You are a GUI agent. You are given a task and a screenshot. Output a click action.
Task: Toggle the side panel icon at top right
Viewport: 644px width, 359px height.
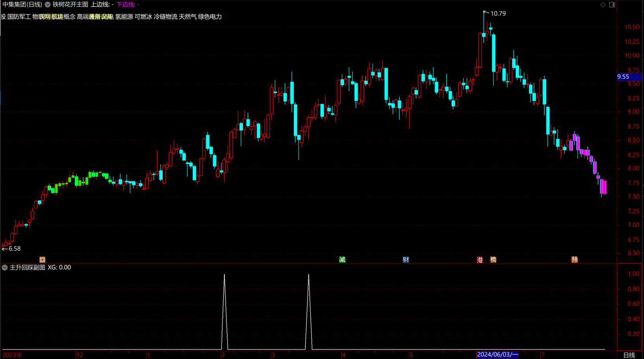[612, 5]
